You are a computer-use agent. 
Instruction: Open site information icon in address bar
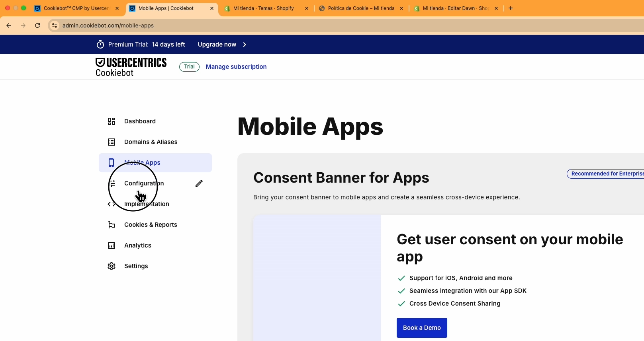tap(55, 25)
